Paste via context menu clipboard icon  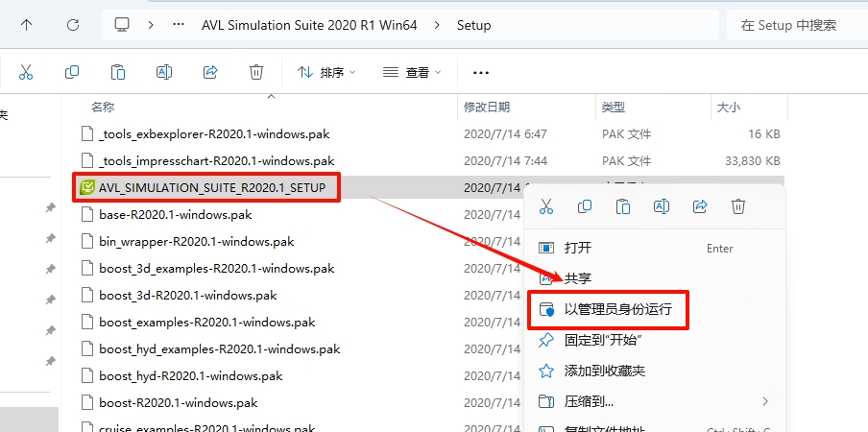click(623, 206)
